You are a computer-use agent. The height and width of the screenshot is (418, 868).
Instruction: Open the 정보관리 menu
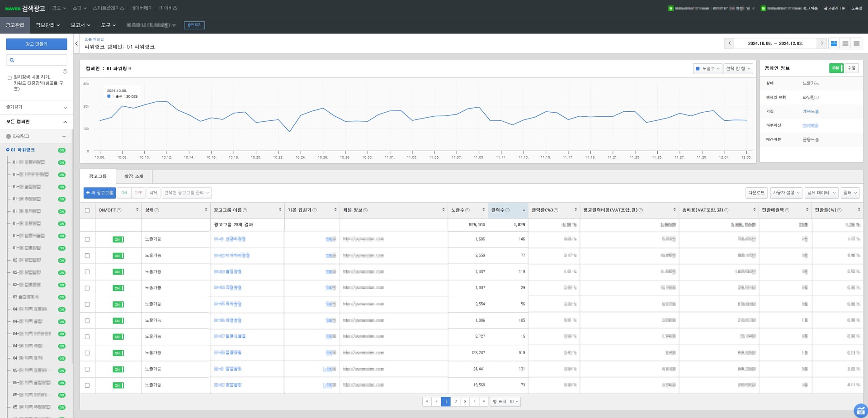[47, 25]
